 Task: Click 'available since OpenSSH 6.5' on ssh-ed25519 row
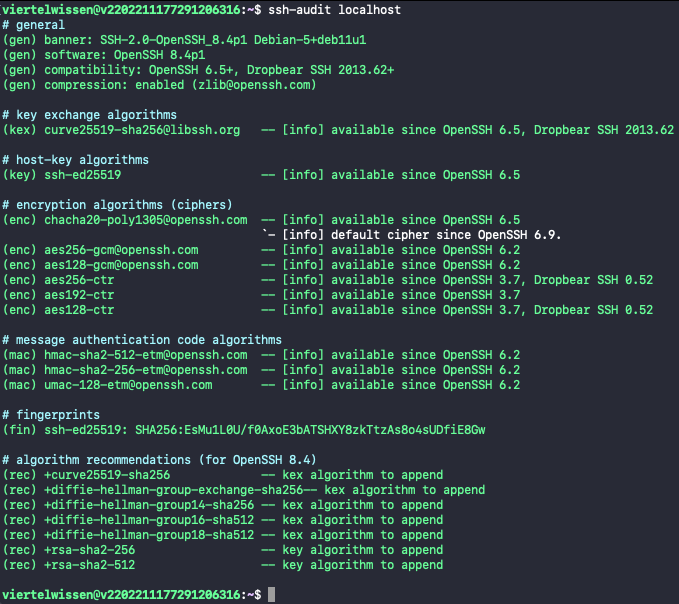coord(426,175)
